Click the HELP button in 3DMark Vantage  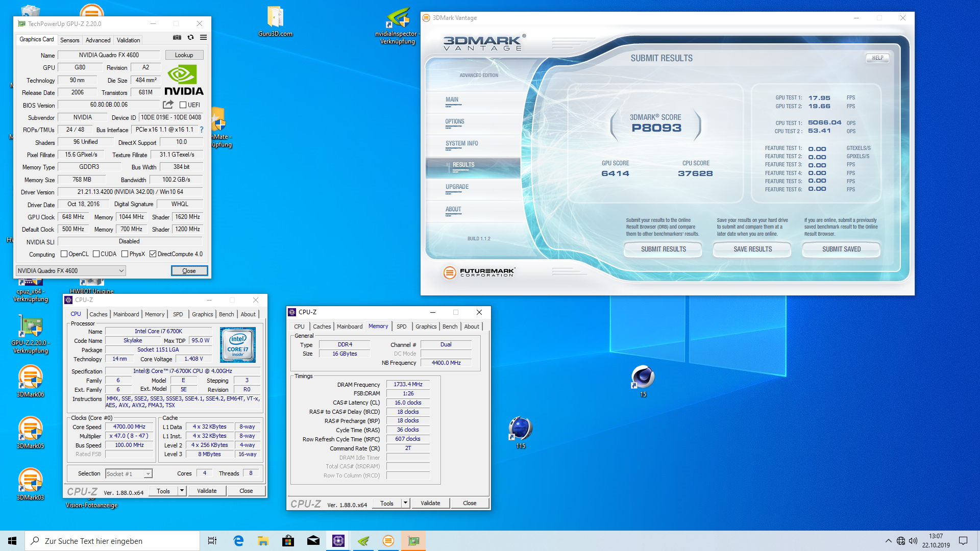point(877,58)
